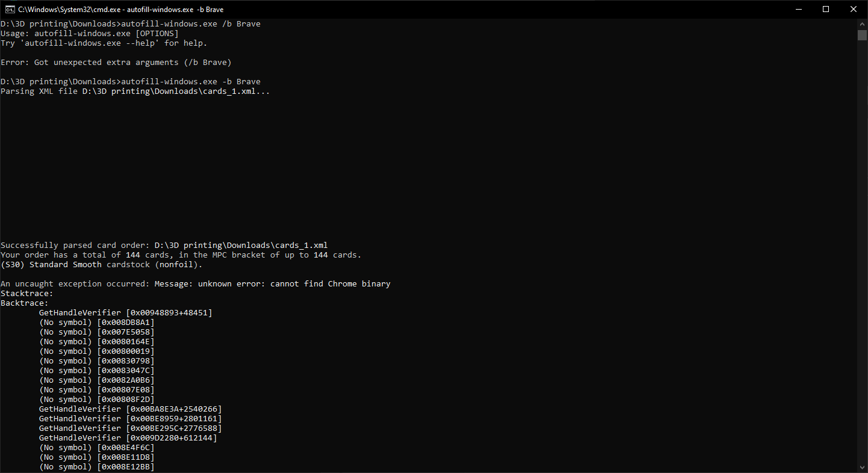Image resolution: width=868 pixels, height=473 pixels.
Task: Click the scrollbar up arrow
Action: pyautogui.click(x=863, y=23)
